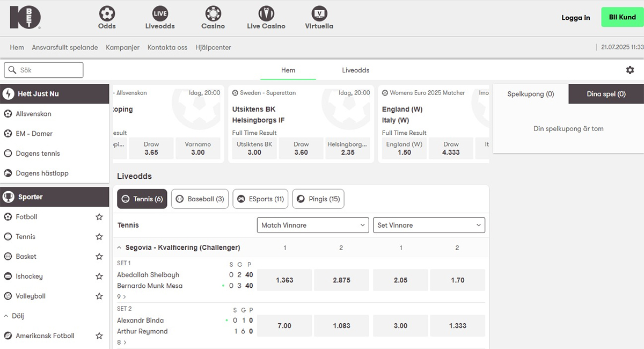The width and height of the screenshot is (644, 349).
Task: Open Live Casino via dealer icon
Action: (x=266, y=13)
